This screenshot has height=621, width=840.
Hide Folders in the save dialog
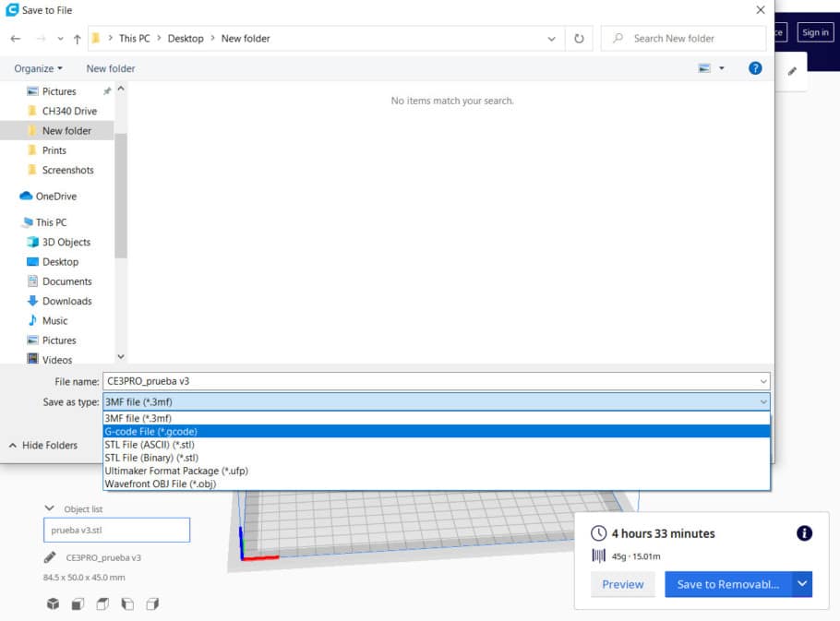click(43, 445)
